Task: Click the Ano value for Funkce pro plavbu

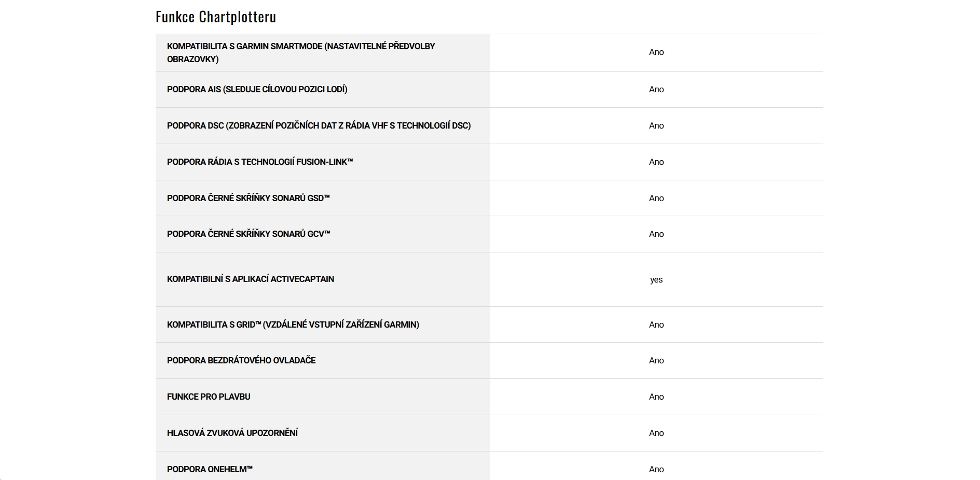Action: click(x=656, y=397)
